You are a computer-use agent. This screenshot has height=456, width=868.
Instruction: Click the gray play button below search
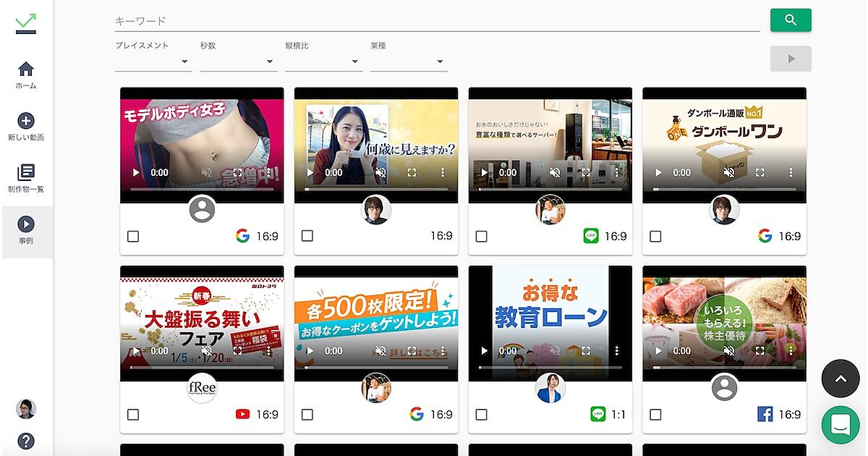coord(791,59)
